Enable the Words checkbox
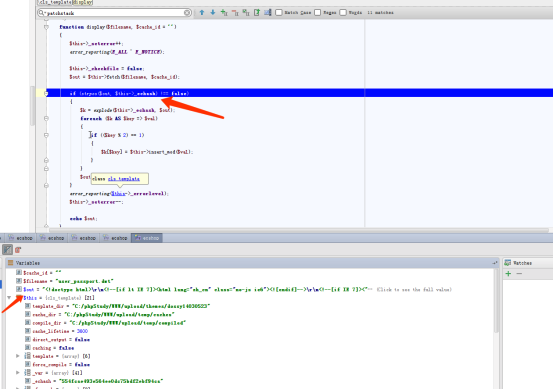This screenshot has height=390, width=554. click(x=343, y=13)
